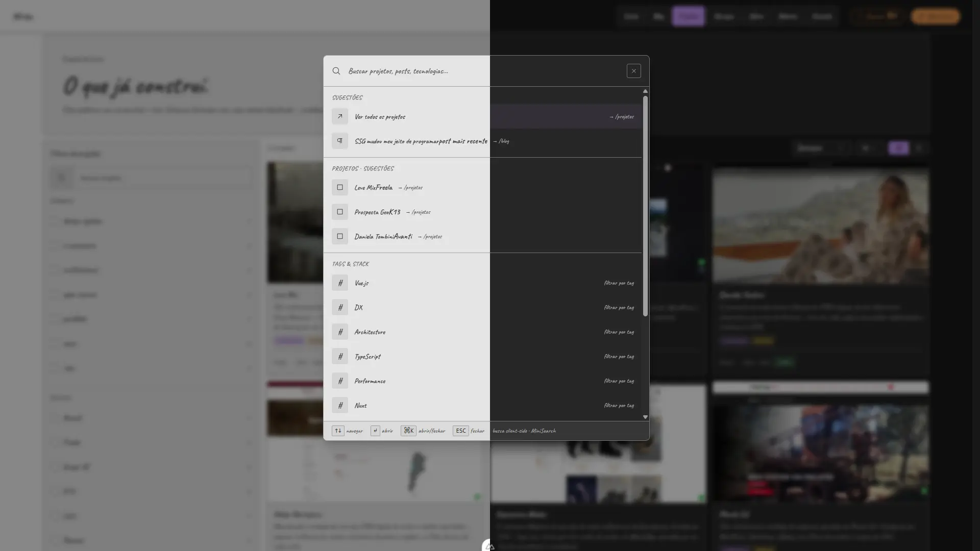Click the magnifier icon in the search dialog
This screenshot has width=980, height=551.
coord(336,71)
